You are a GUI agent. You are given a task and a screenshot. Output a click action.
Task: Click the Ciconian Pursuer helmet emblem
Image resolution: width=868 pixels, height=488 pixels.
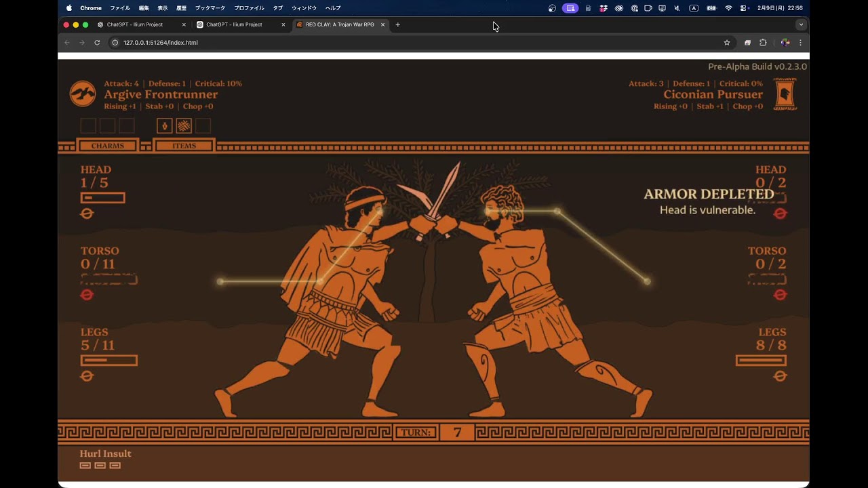click(x=785, y=94)
